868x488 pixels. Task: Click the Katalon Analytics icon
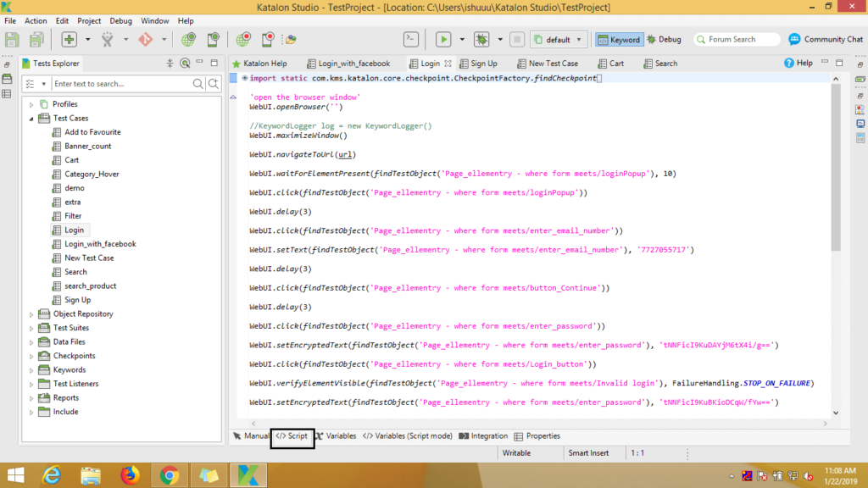(291, 39)
